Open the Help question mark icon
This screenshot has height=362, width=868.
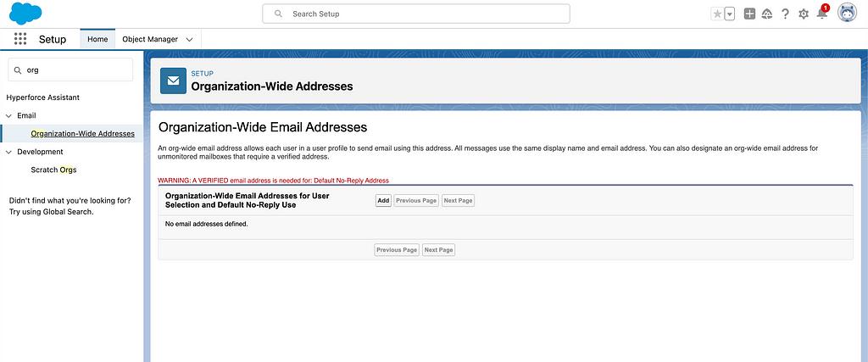pos(786,14)
